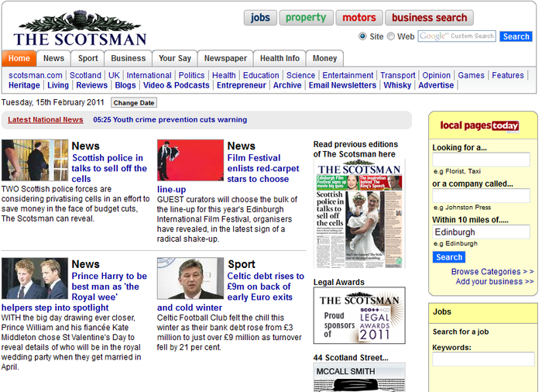Switch to the Newspaper tab
542x392 pixels.
[225, 58]
